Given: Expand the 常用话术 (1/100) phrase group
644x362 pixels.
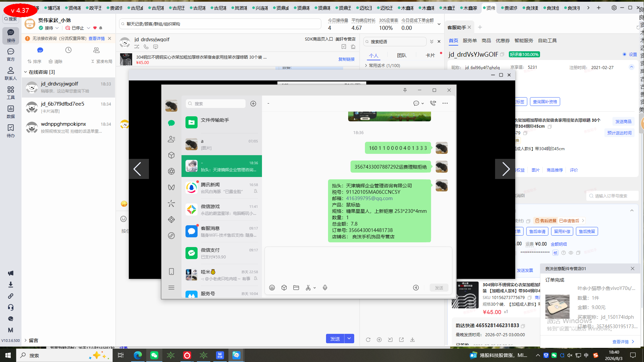Looking at the screenshot, I should point(382,65).
